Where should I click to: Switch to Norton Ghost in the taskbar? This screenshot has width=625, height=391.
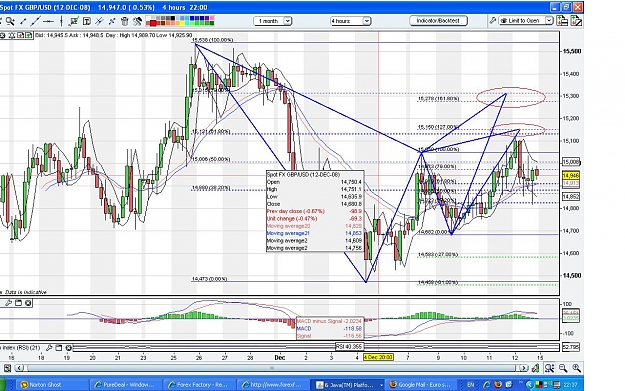click(53, 385)
